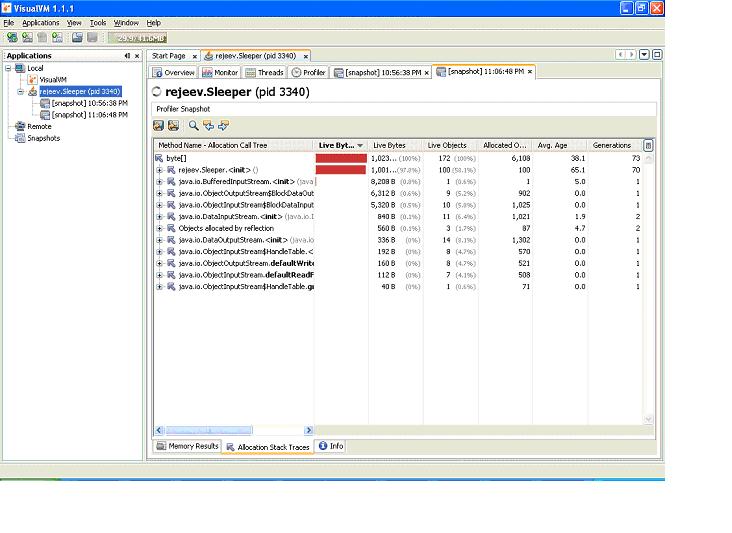Image resolution: width=732 pixels, height=533 pixels.
Task: Sort by the Live Bytes bar column header
Action: [341, 145]
